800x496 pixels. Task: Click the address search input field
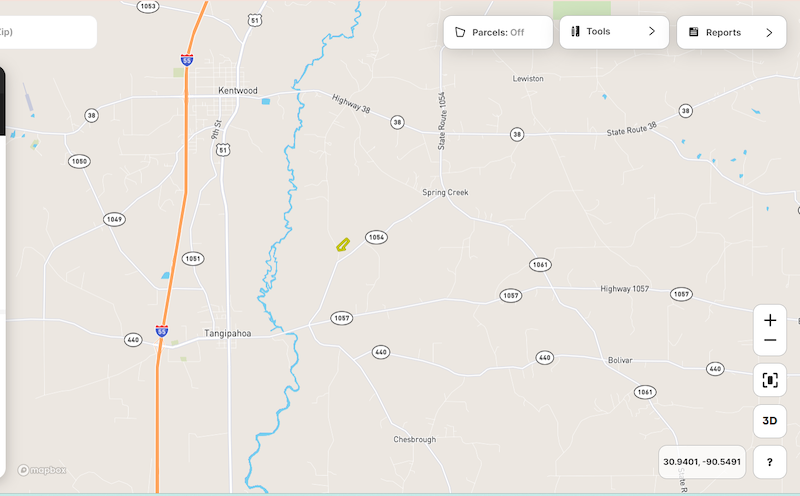[47, 32]
